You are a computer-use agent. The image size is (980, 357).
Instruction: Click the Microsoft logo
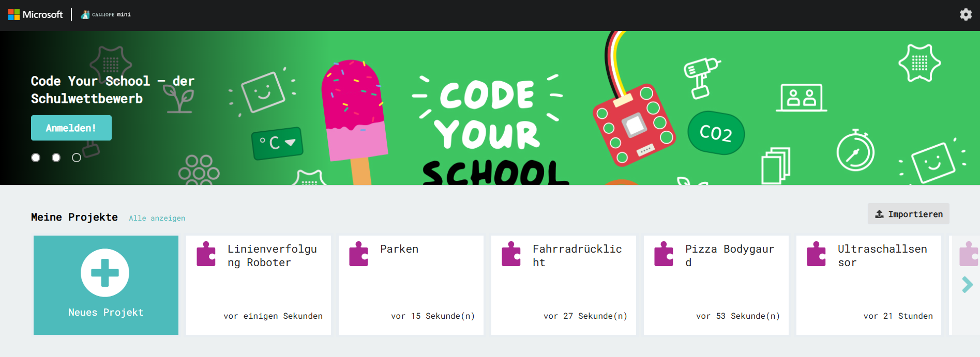[x=35, y=14]
